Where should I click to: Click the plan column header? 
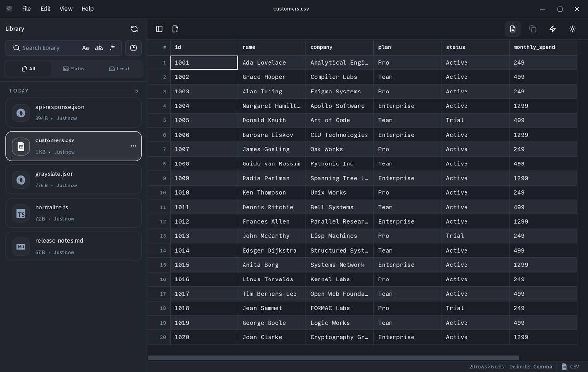pyautogui.click(x=407, y=47)
